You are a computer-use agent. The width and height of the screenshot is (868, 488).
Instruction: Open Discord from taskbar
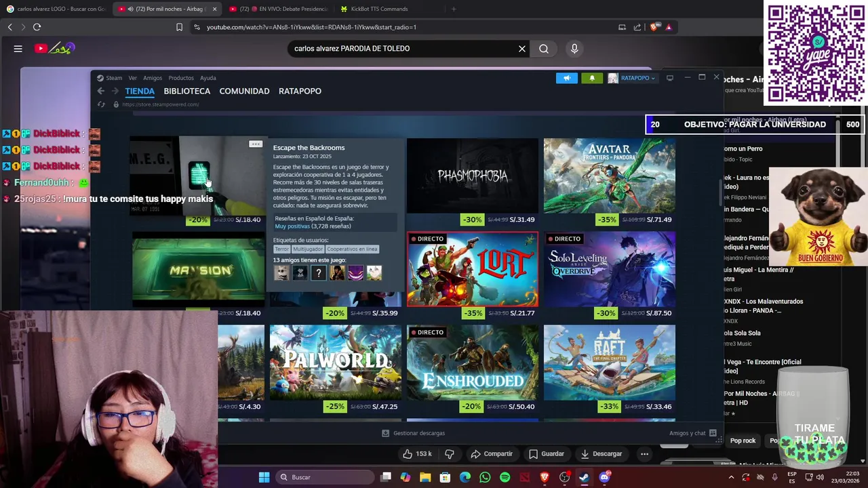(x=604, y=477)
